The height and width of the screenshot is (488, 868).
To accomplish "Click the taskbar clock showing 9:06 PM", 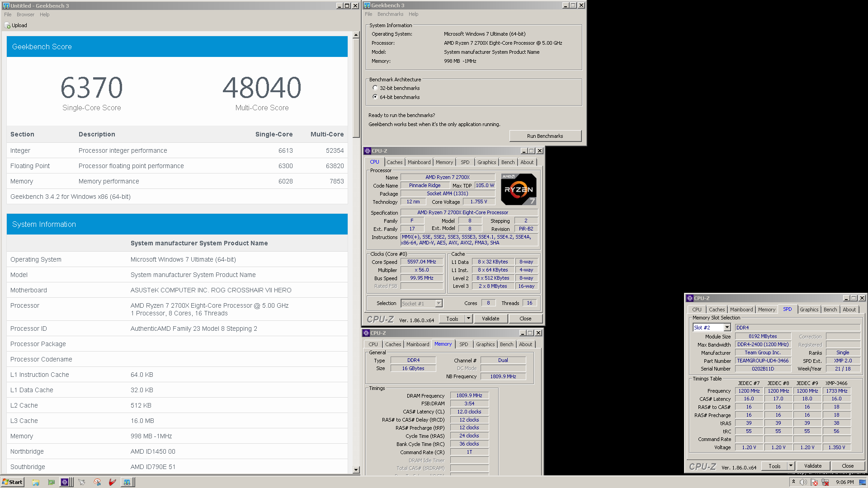I will point(844,482).
